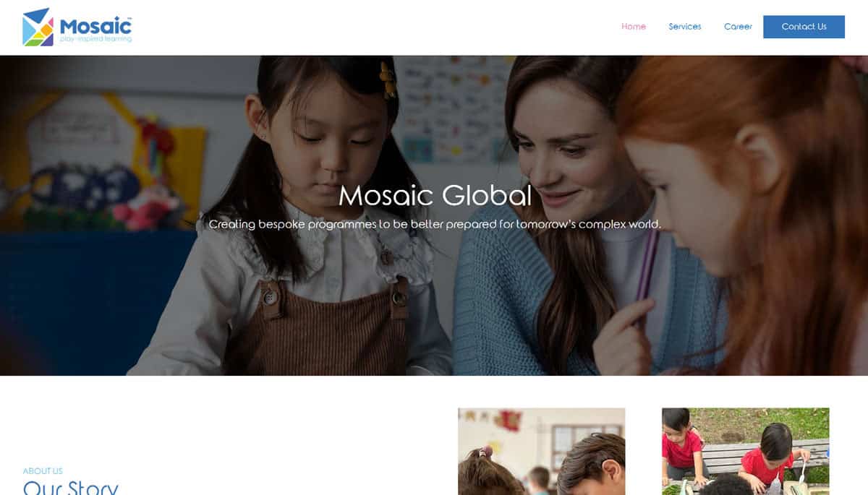This screenshot has width=868, height=495.
Task: Select the Mosaic Global hero heading
Action: [435, 196]
